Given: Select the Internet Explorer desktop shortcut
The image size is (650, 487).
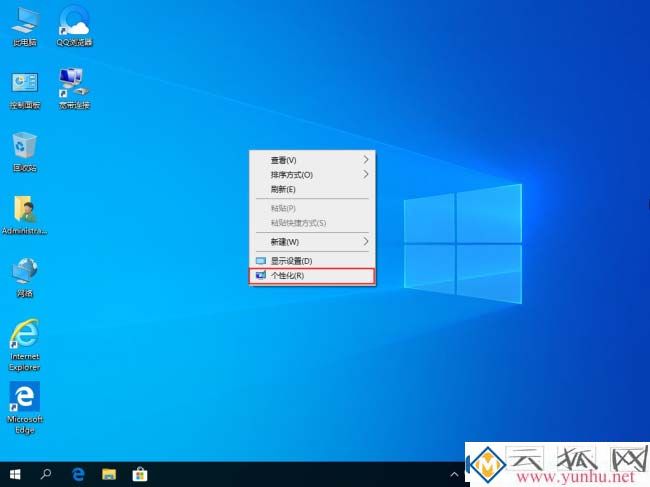Looking at the screenshot, I should click(25, 345).
